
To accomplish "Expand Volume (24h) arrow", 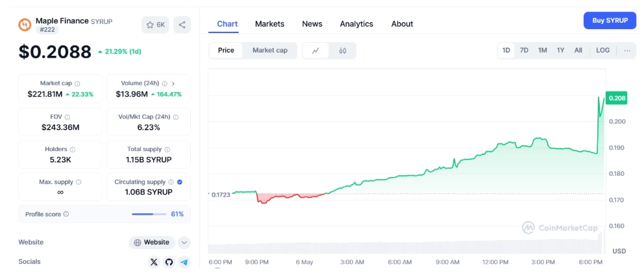I will coord(173,84).
